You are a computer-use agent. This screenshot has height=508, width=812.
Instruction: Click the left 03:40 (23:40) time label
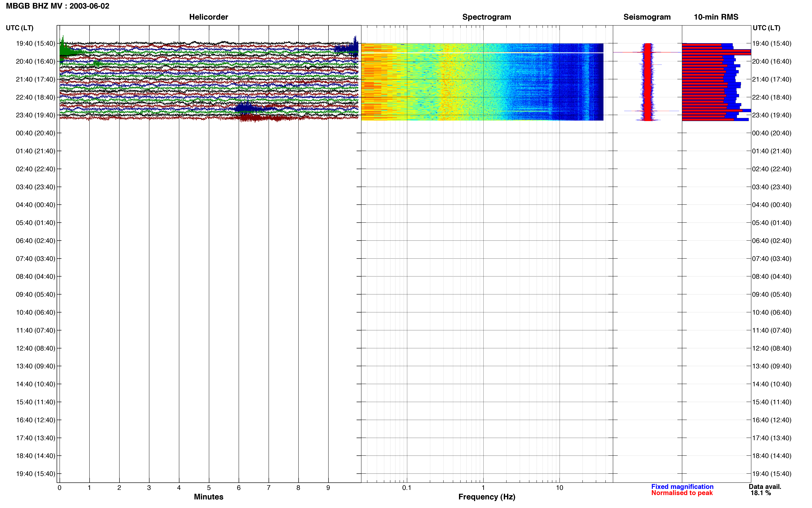(x=36, y=187)
